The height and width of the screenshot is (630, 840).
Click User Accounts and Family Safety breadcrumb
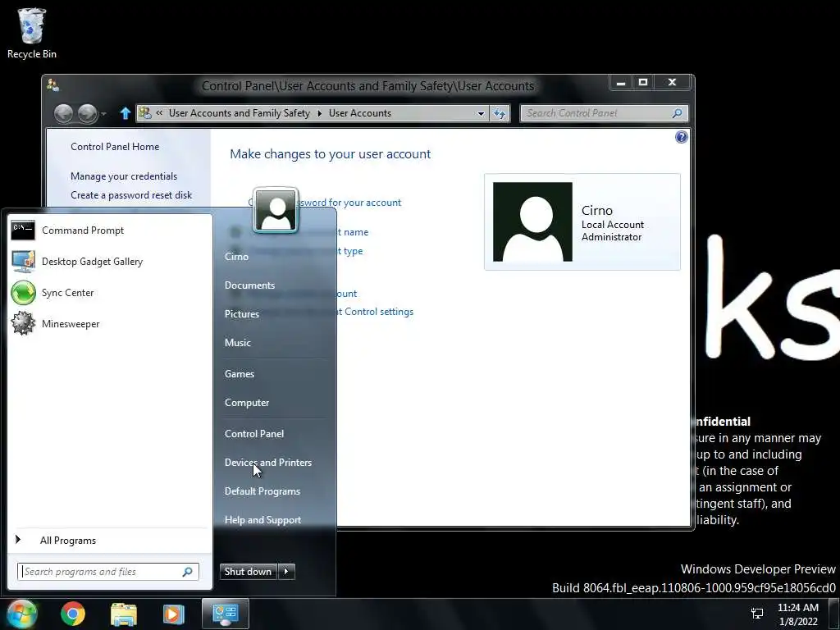click(239, 113)
